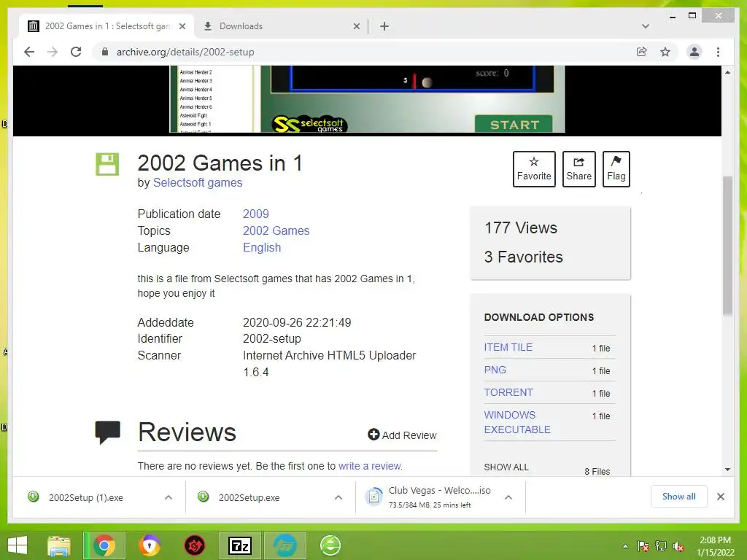Click the Action Center flag tray icon

(x=643, y=546)
